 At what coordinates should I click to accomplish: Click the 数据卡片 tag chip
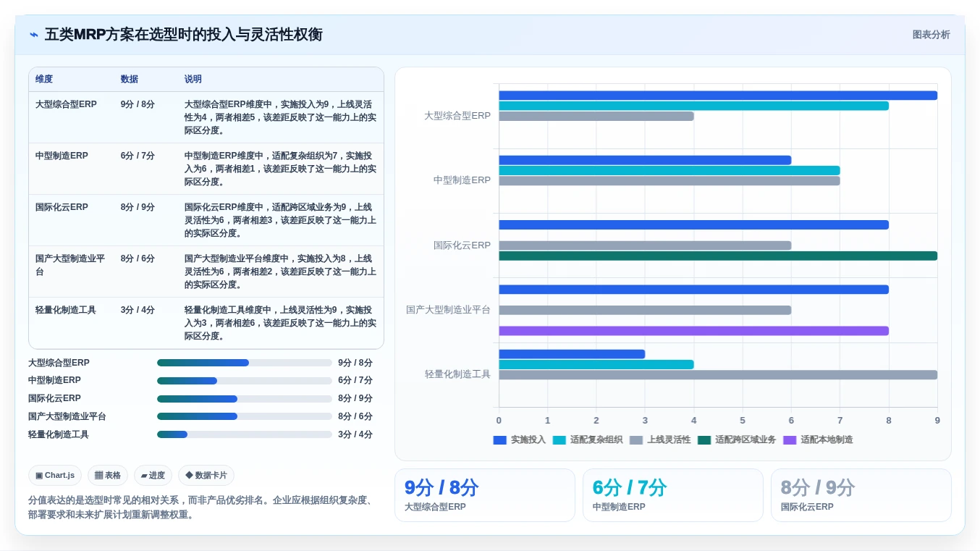click(206, 476)
